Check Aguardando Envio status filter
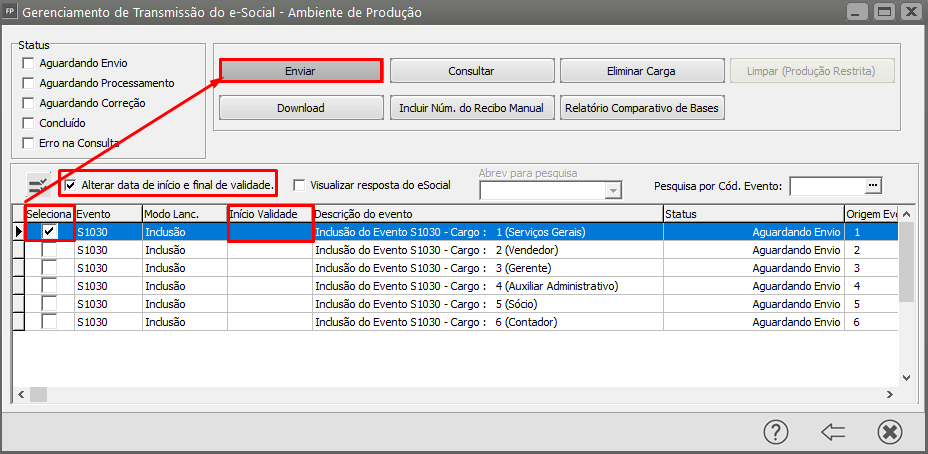 coord(28,63)
